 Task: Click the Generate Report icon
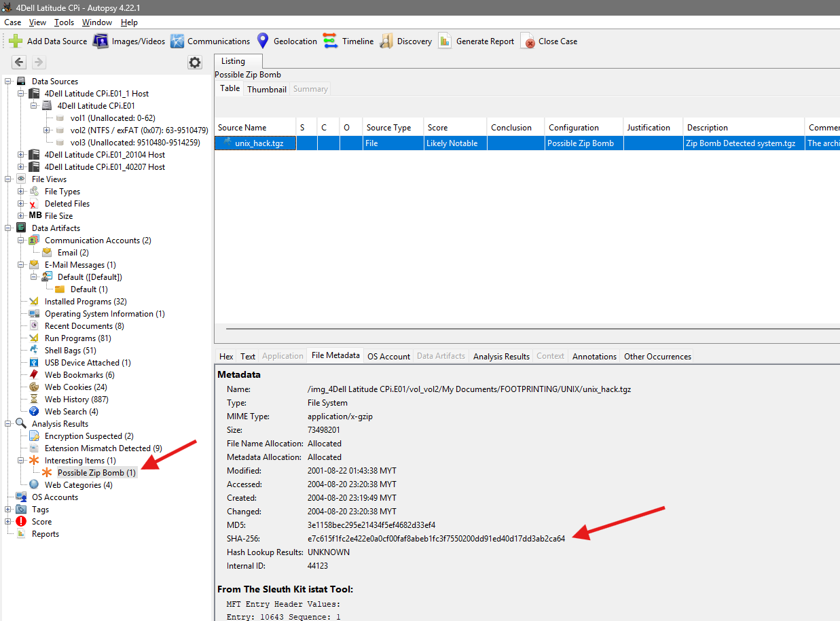(x=445, y=41)
